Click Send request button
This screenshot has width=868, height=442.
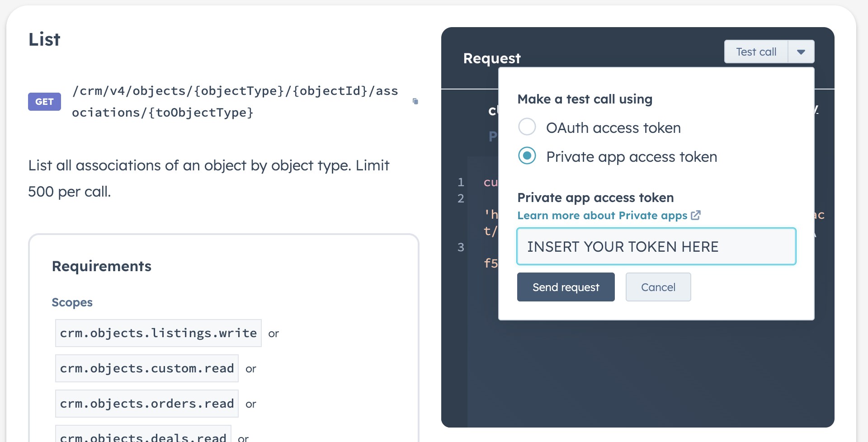click(566, 287)
